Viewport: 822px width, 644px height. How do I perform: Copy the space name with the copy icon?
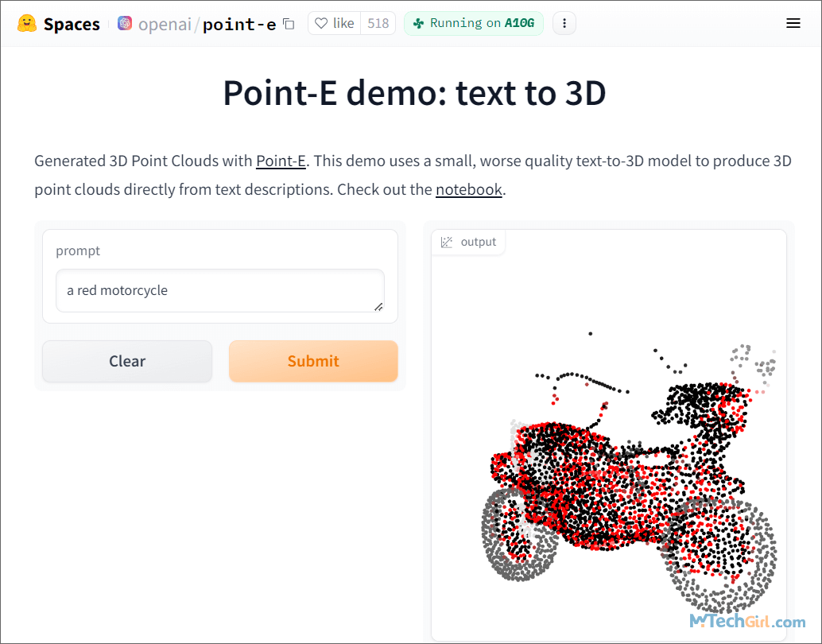pyautogui.click(x=289, y=24)
